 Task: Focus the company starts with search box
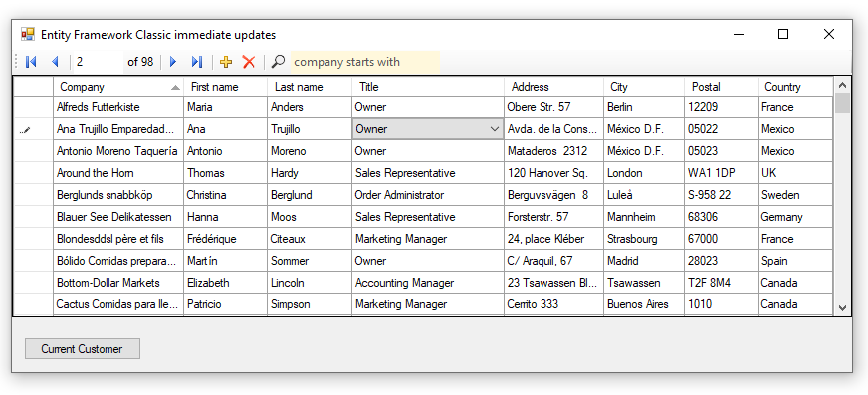click(364, 62)
